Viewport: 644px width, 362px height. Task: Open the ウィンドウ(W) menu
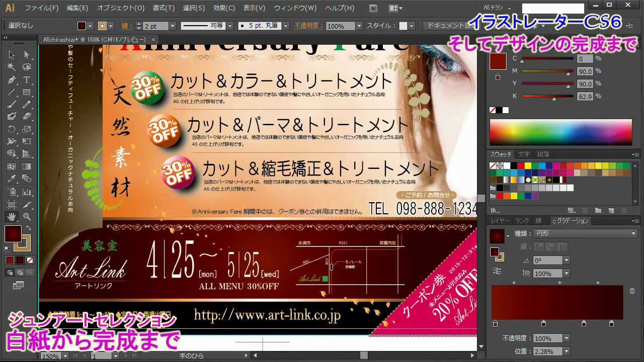tap(295, 8)
